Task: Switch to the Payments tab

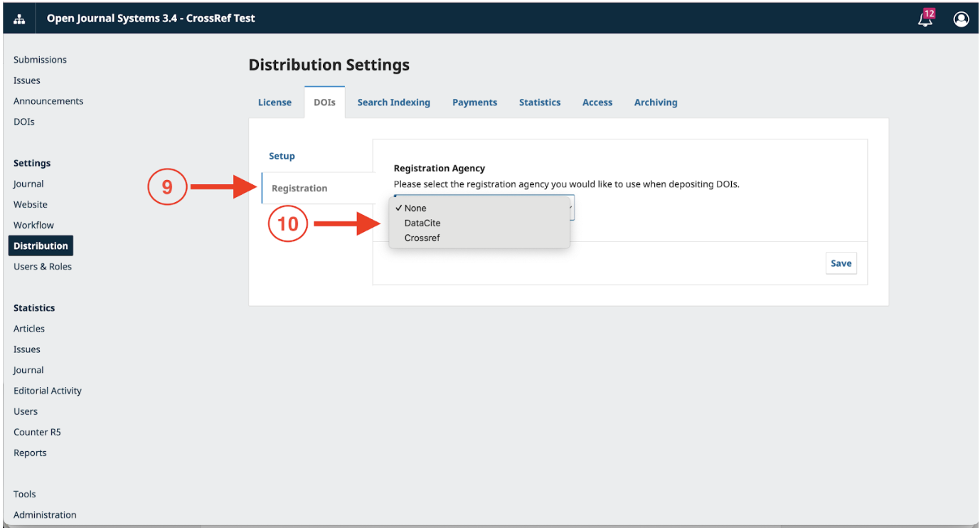Action: 474,102
